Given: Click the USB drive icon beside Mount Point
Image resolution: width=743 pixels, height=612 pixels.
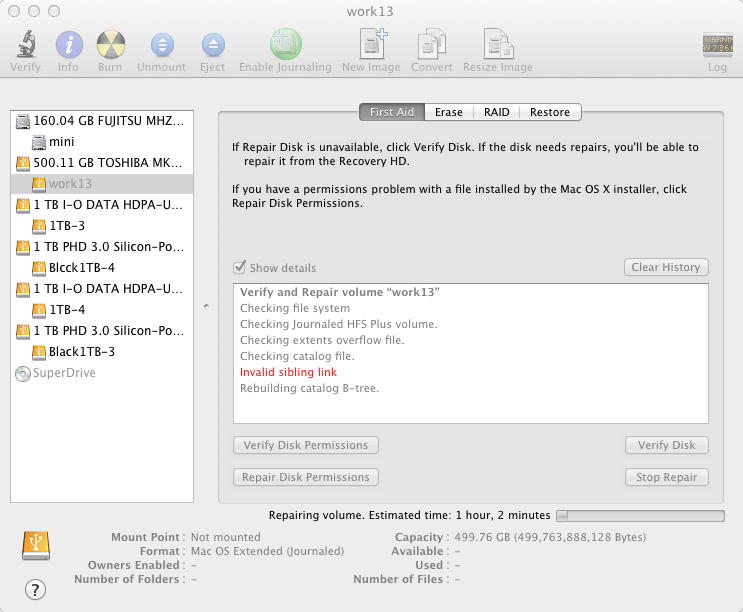Looking at the screenshot, I should (x=36, y=546).
